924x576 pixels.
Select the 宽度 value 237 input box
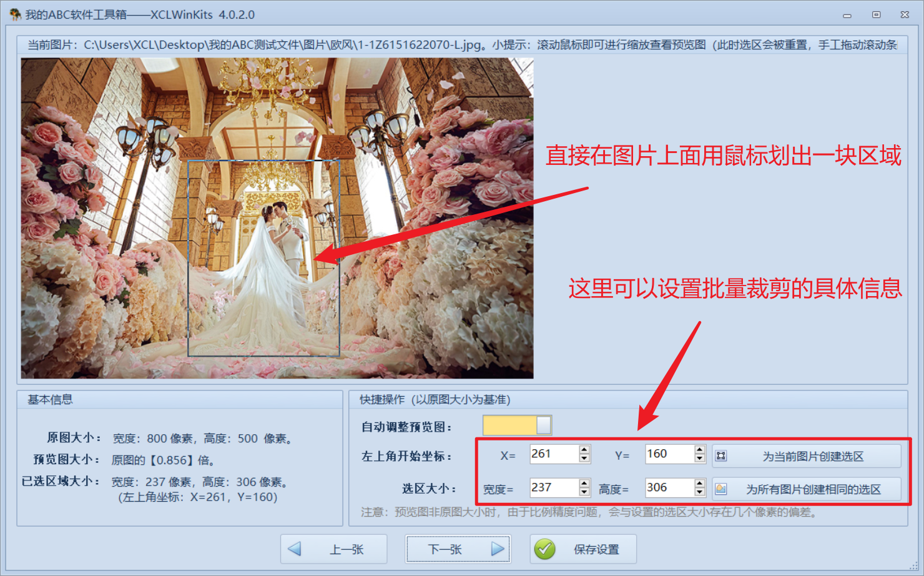pyautogui.click(x=552, y=488)
